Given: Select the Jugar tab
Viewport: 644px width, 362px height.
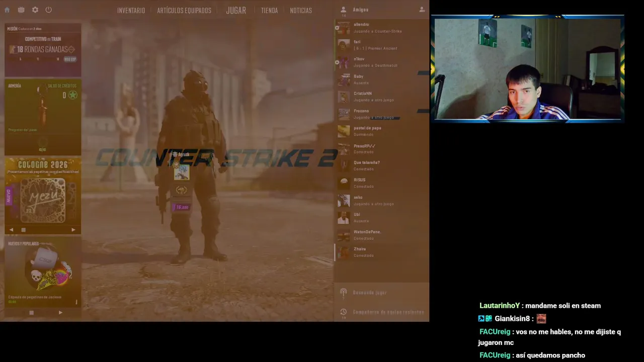Looking at the screenshot, I should (236, 10).
